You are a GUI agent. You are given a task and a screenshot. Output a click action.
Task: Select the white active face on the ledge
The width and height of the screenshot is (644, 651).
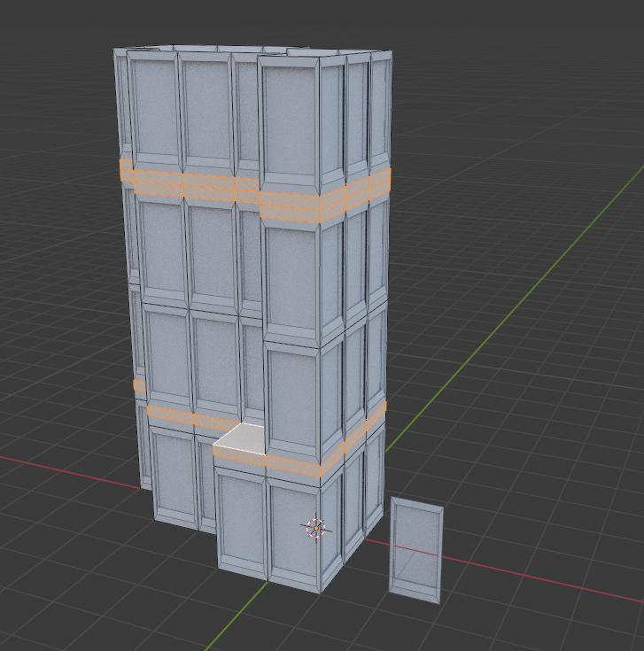click(242, 439)
